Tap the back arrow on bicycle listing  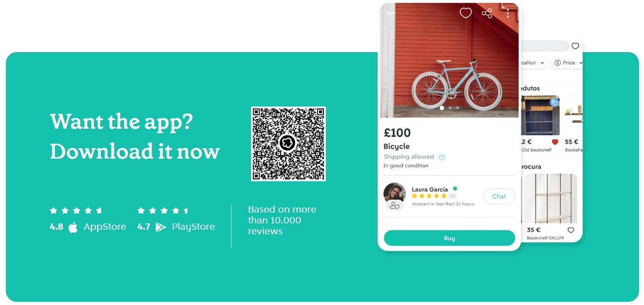[x=391, y=13]
